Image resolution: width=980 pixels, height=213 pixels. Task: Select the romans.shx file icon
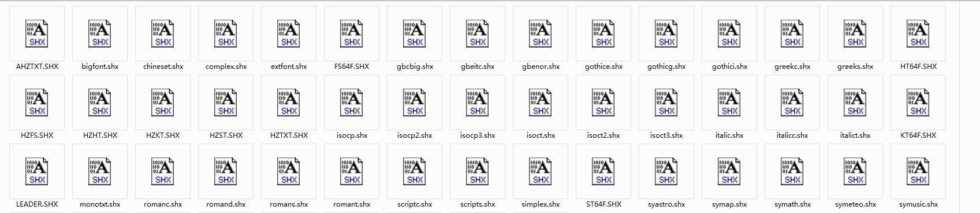pyautogui.click(x=289, y=171)
